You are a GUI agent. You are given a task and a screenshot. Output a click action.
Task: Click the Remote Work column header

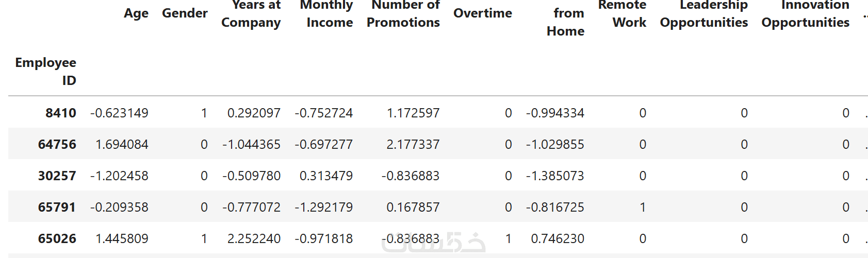pos(622,14)
